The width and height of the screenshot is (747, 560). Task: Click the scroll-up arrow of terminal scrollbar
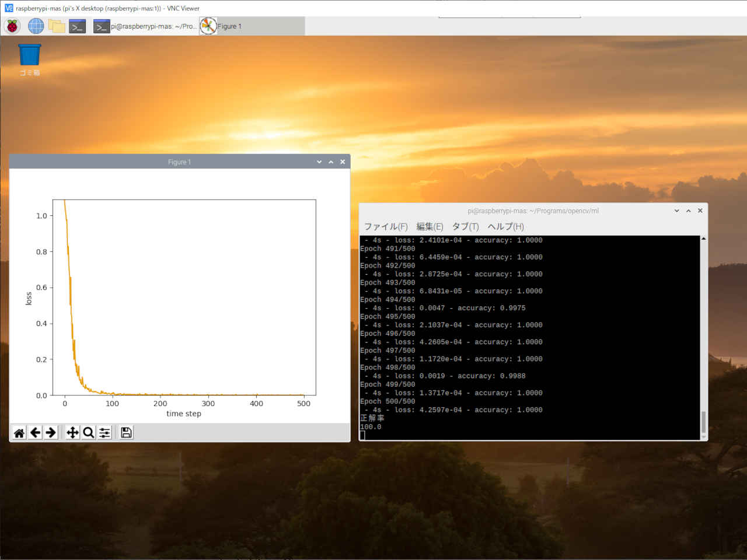click(x=703, y=239)
